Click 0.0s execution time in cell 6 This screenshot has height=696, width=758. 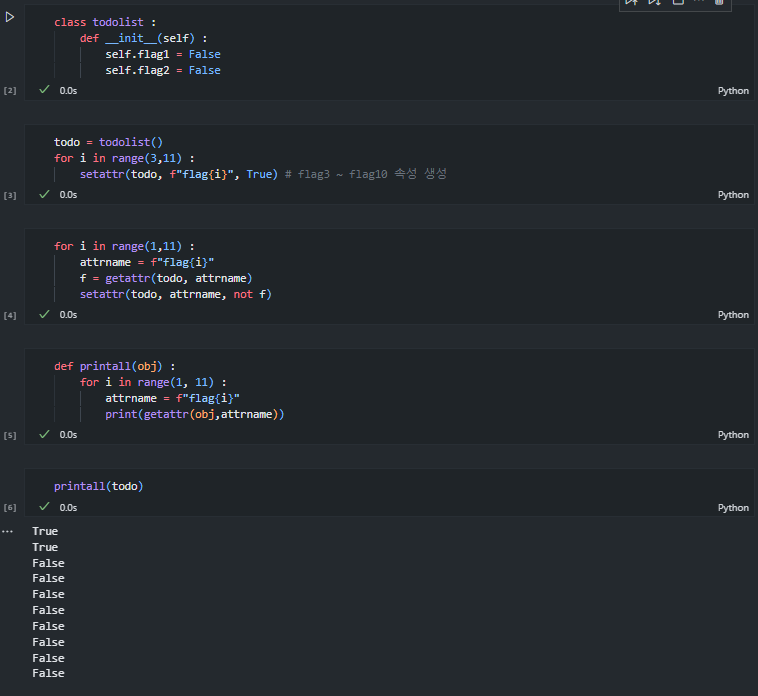point(68,508)
